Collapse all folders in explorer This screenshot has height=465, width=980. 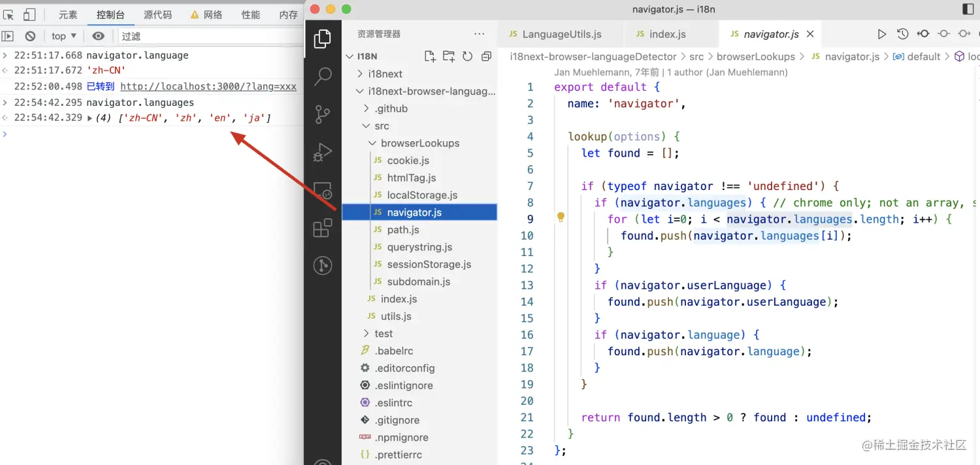pos(486,56)
